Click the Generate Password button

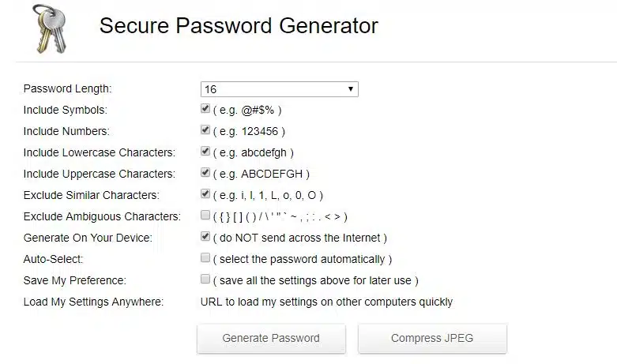271,338
